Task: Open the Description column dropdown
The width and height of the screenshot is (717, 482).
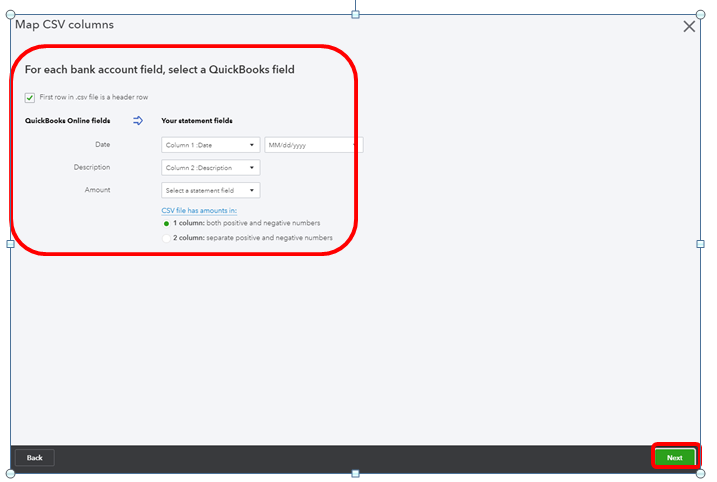Action: tap(210, 167)
